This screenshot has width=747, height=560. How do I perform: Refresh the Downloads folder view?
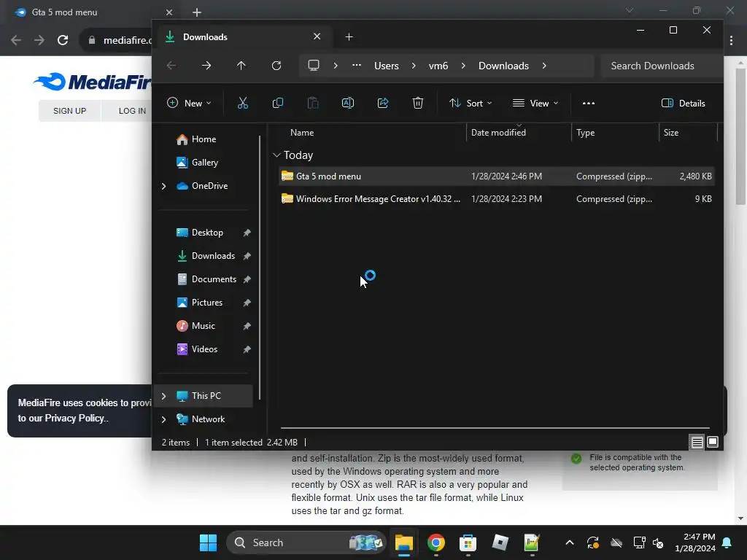(x=276, y=66)
